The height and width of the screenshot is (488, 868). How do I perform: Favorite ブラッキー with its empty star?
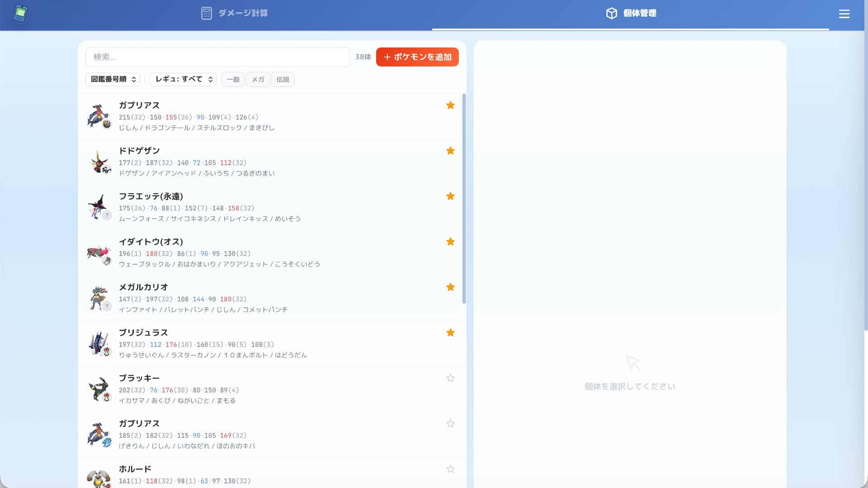click(450, 378)
